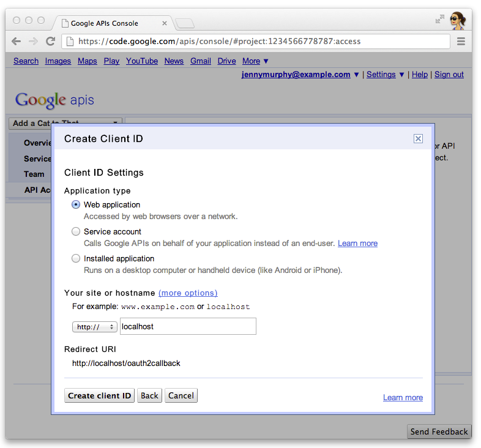Image resolution: width=481 pixels, height=448 pixels.
Task: Click the localhost hostname input field
Action: pyautogui.click(x=188, y=327)
